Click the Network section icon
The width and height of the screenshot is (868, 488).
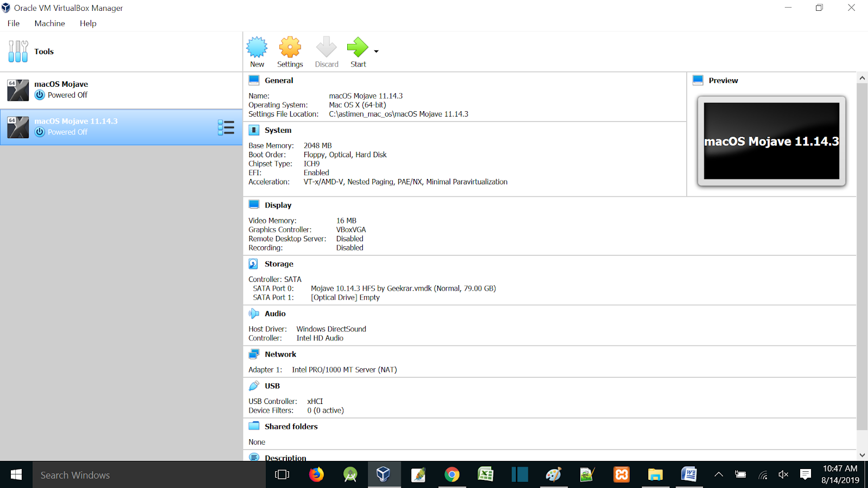(x=253, y=354)
